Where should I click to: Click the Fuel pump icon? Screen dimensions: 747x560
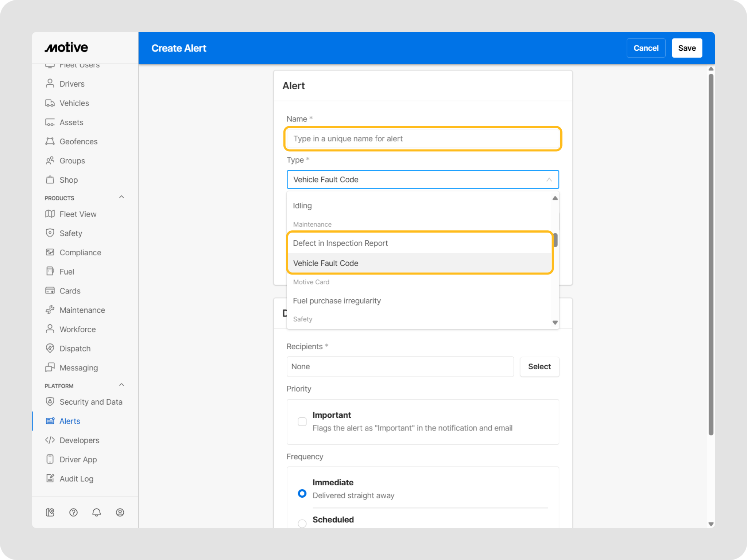coord(50,271)
